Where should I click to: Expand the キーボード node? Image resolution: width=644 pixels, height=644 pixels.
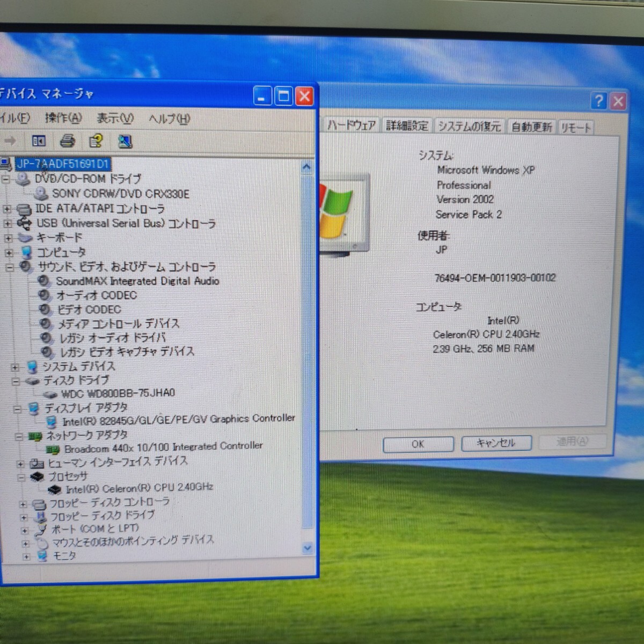coord(8,238)
